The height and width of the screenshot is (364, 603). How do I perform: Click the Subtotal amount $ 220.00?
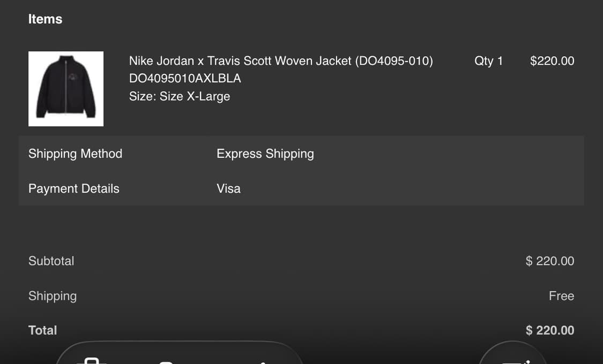coord(549,261)
